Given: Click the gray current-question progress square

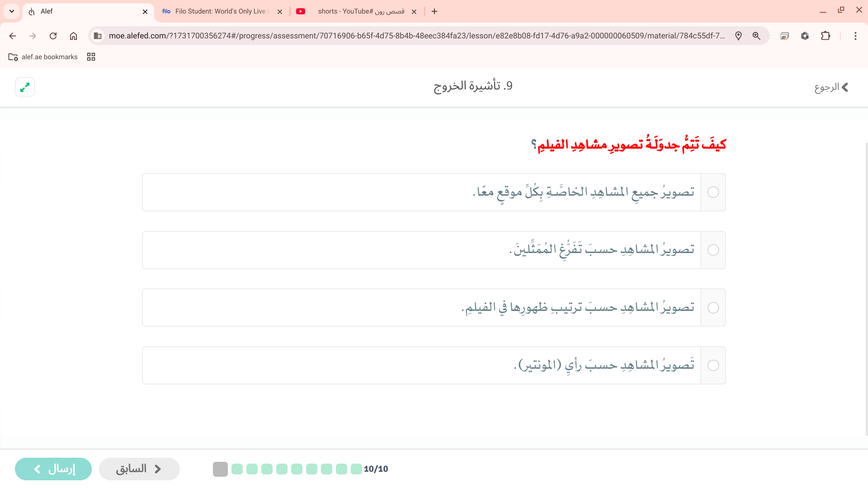Looking at the screenshot, I should (220, 469).
